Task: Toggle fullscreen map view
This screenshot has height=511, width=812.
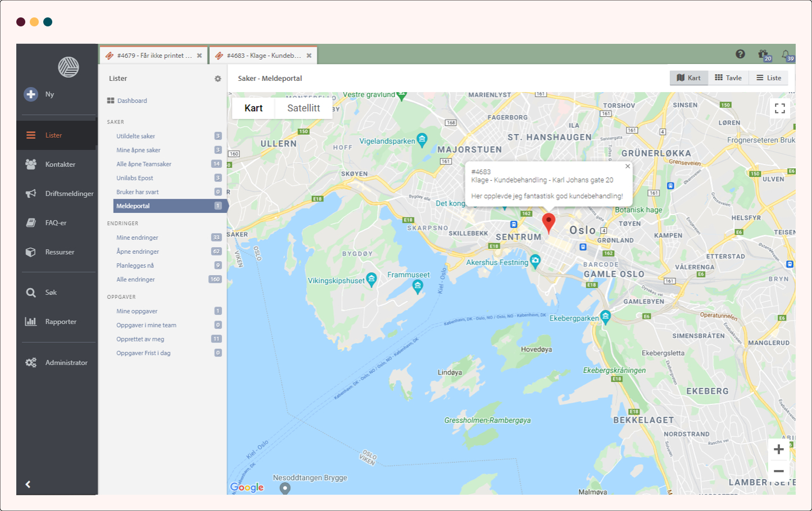Action: click(x=779, y=108)
